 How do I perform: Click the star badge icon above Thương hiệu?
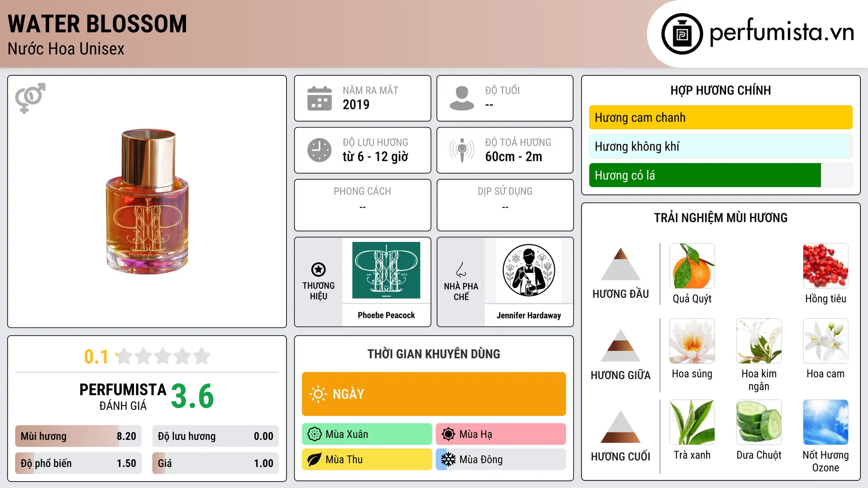(318, 269)
